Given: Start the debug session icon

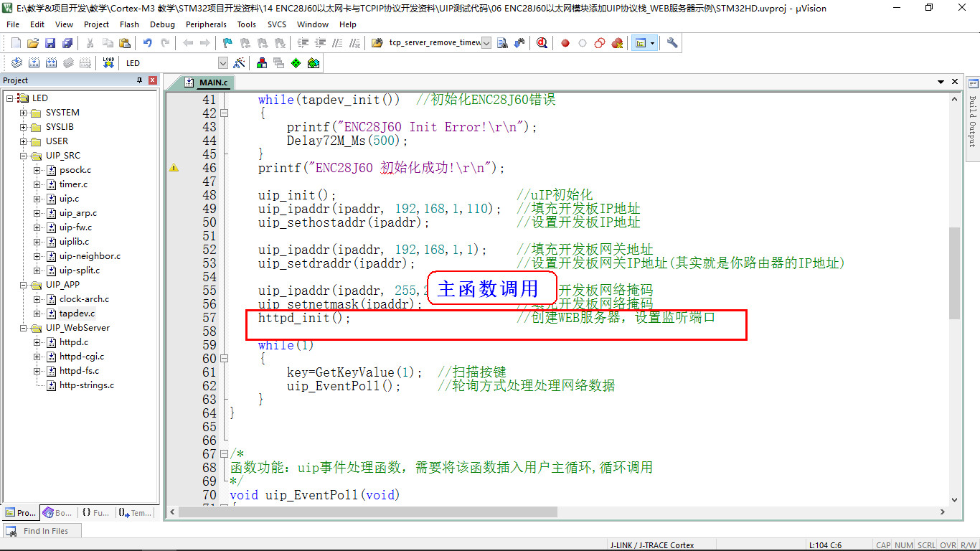Looking at the screenshot, I should pyautogui.click(x=542, y=43).
